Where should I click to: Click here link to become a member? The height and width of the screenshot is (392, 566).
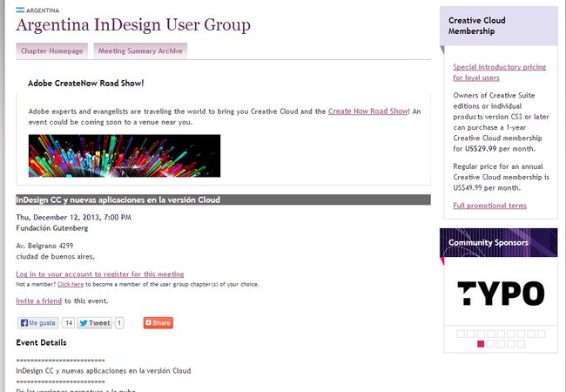click(71, 285)
